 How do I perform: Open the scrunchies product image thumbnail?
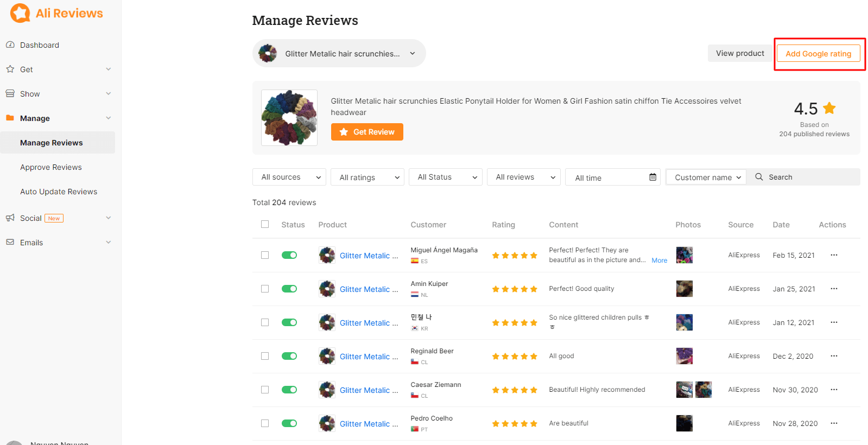coord(289,118)
